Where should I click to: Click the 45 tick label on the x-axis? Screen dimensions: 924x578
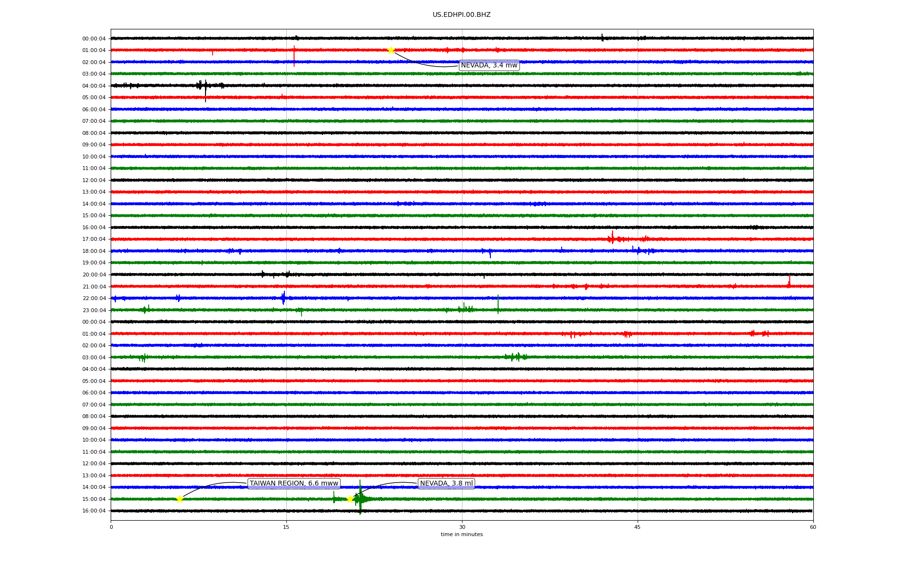(x=638, y=527)
